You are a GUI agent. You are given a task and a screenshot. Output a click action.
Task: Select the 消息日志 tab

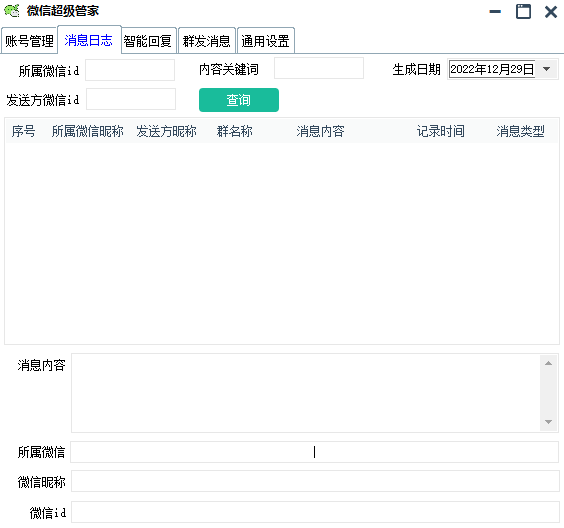[x=89, y=40]
